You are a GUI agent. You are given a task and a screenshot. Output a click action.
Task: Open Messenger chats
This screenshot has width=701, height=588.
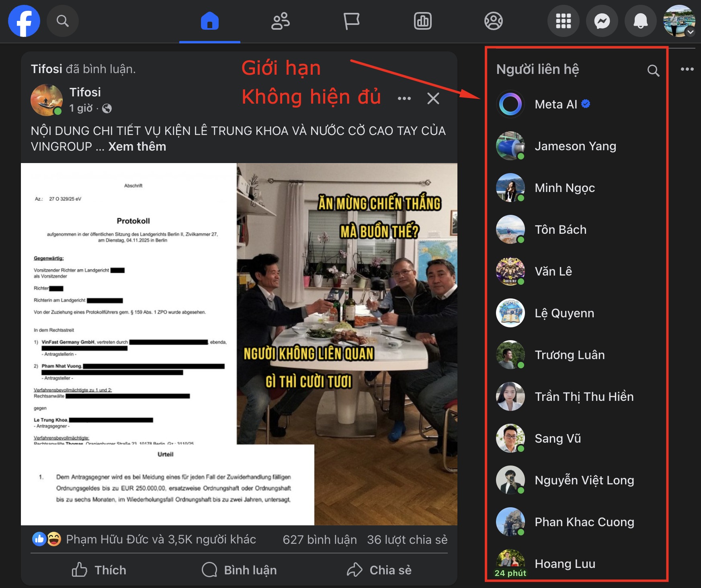[x=602, y=21]
